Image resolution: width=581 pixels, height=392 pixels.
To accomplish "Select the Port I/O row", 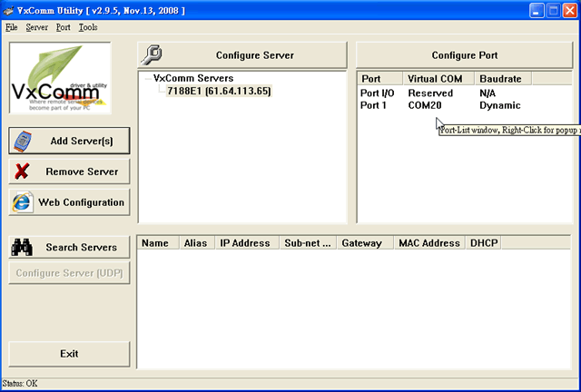I will tap(377, 93).
